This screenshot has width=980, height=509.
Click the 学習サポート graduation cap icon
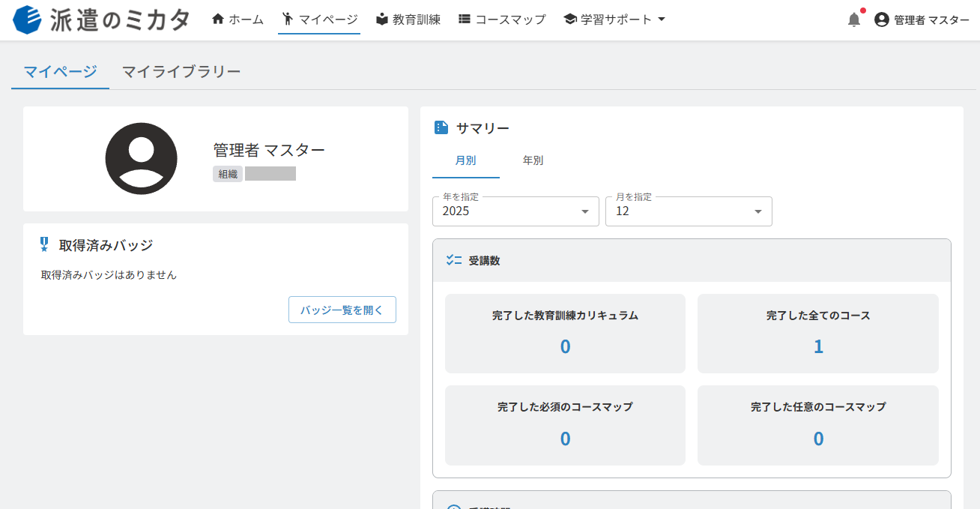coord(570,19)
